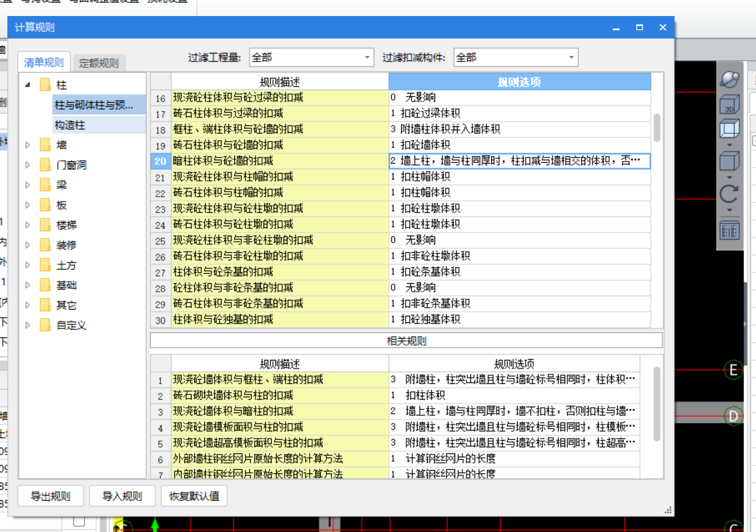Open the 过滤工程量 dropdown

pyautogui.click(x=366, y=57)
